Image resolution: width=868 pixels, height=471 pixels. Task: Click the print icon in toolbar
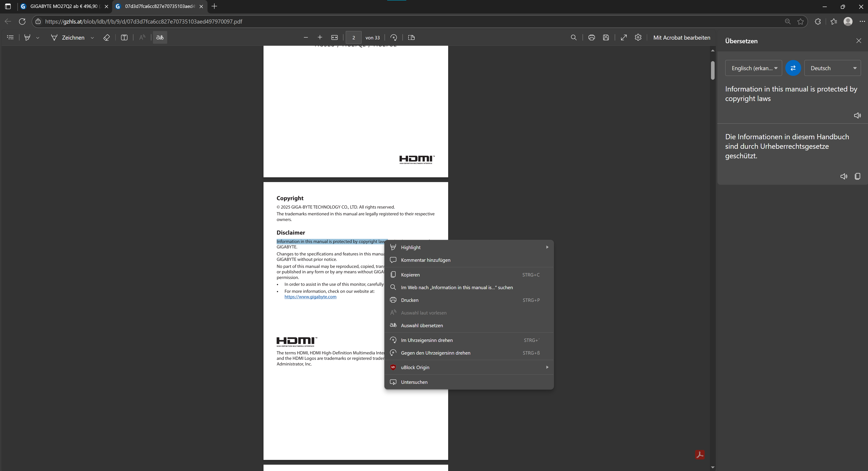(591, 38)
